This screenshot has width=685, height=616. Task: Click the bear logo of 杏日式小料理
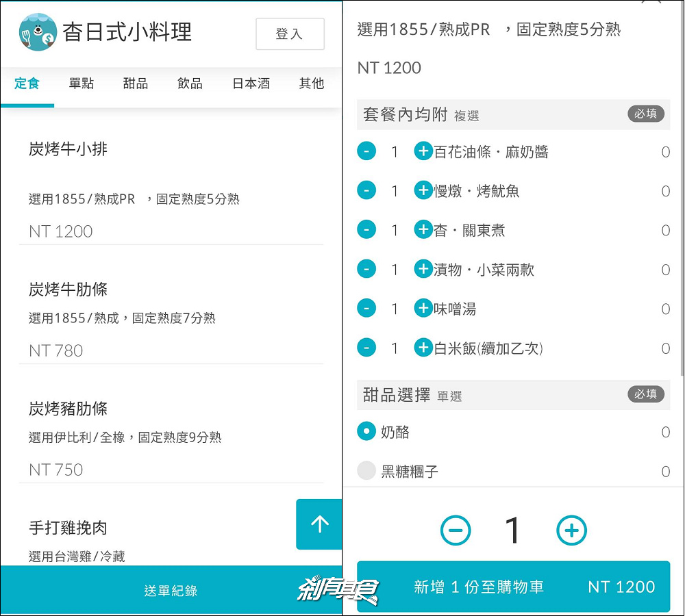tap(38, 33)
